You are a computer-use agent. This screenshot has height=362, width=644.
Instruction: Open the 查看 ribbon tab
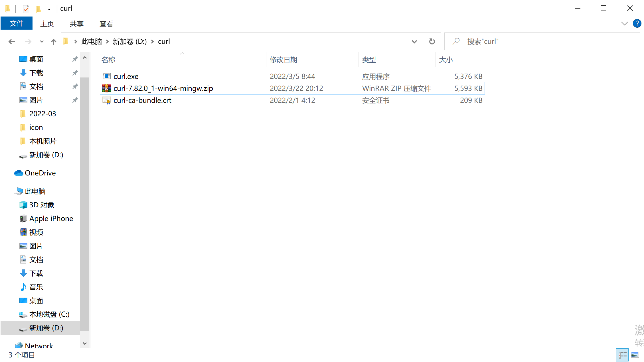click(x=106, y=24)
